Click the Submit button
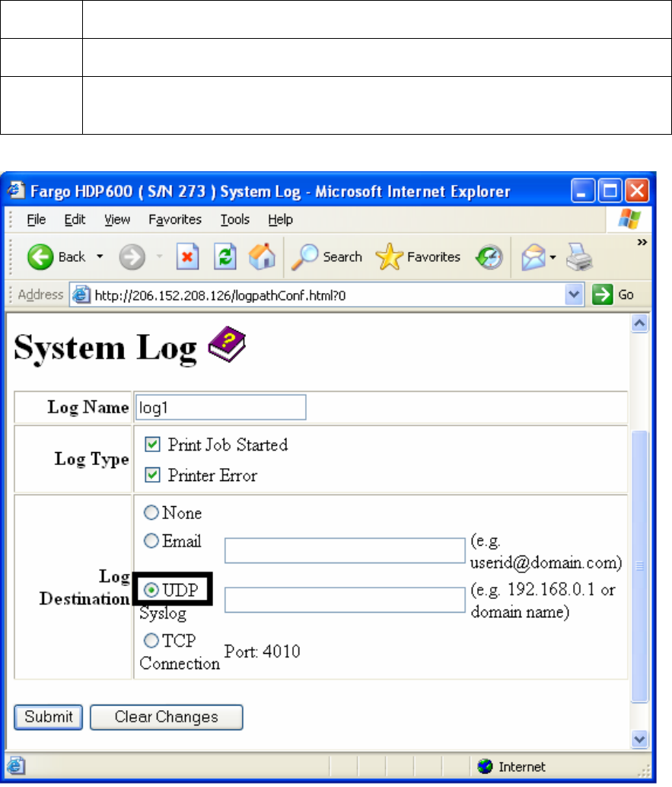 pos(48,717)
